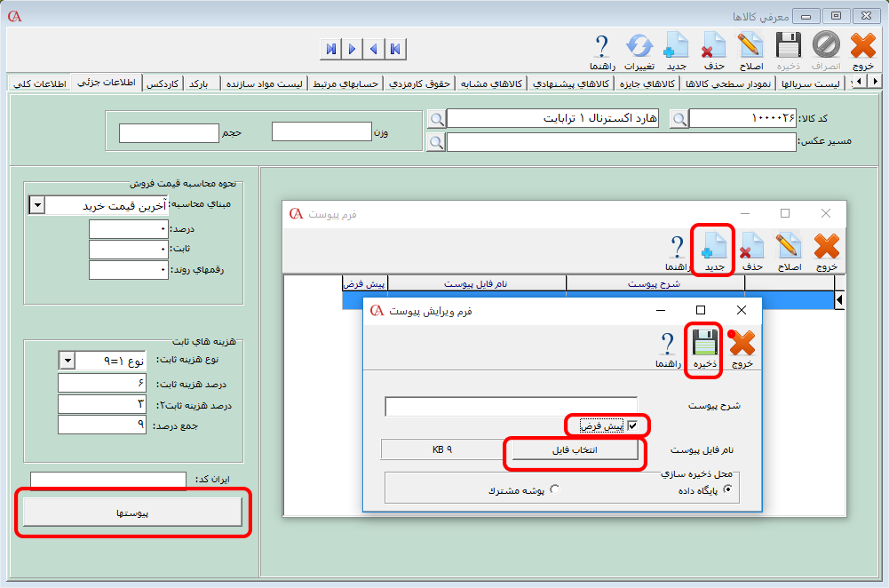Switch to اطلاعات جزئی tab
Image resolution: width=889 pixels, height=588 pixels.
click(106, 83)
